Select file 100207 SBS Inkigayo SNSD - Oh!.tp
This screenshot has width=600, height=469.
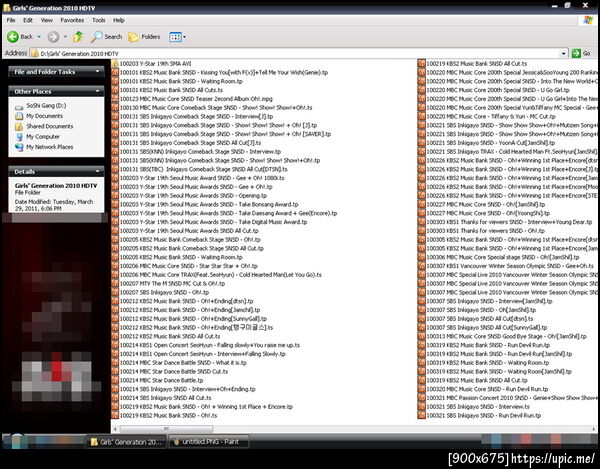click(160, 292)
